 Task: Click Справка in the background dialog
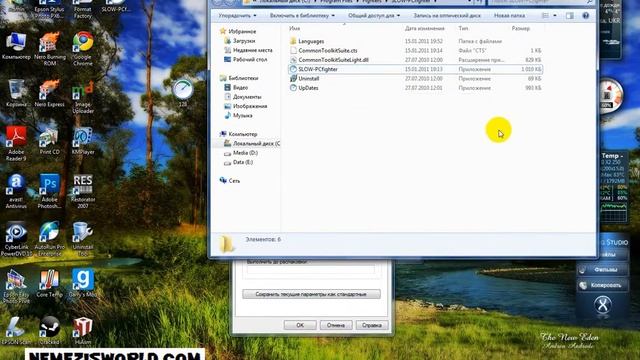coord(371,325)
